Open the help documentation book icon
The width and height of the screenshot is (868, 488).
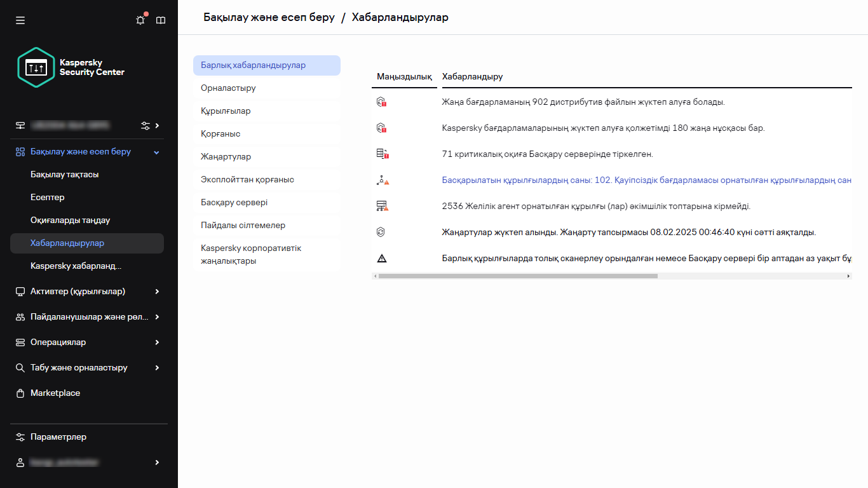point(161,20)
